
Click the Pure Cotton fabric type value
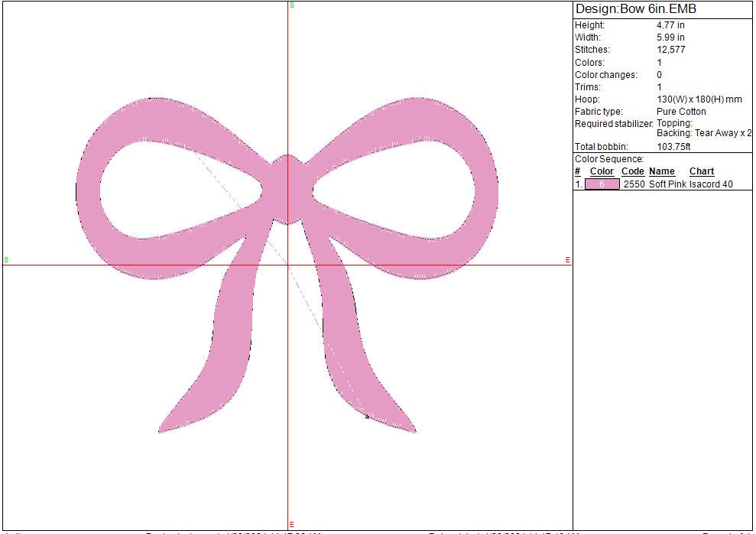(681, 112)
